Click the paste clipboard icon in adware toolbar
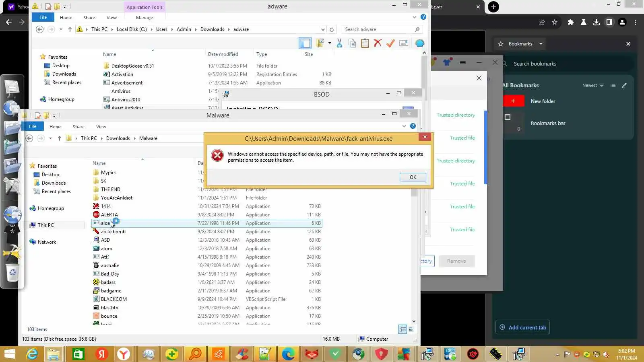The height and width of the screenshot is (362, 644). click(365, 43)
